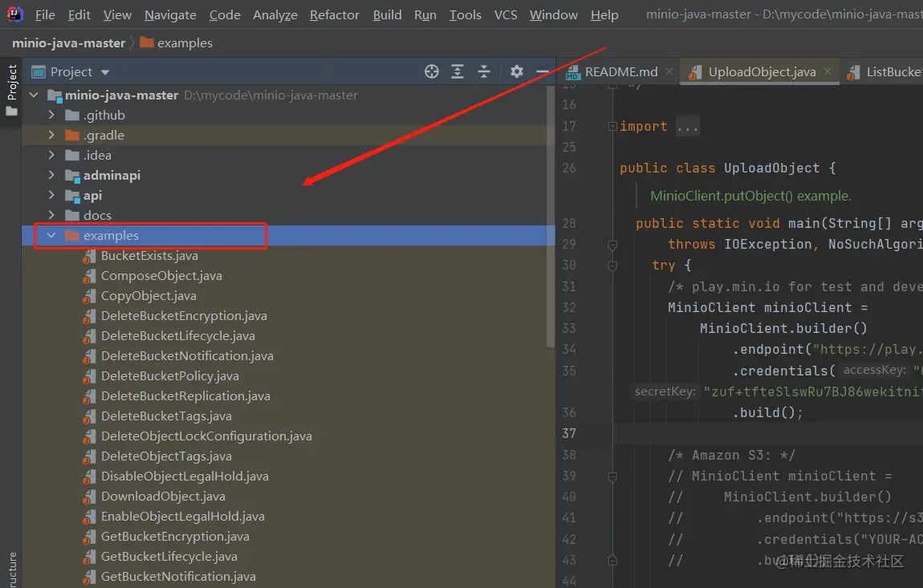Open the Edit menu
Image resolution: width=923 pixels, height=588 pixels.
click(x=79, y=14)
